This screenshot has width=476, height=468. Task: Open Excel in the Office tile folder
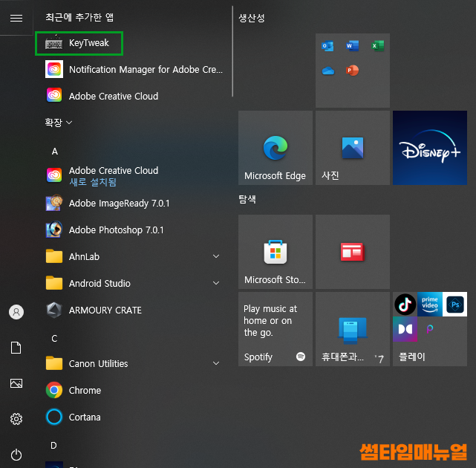378,46
